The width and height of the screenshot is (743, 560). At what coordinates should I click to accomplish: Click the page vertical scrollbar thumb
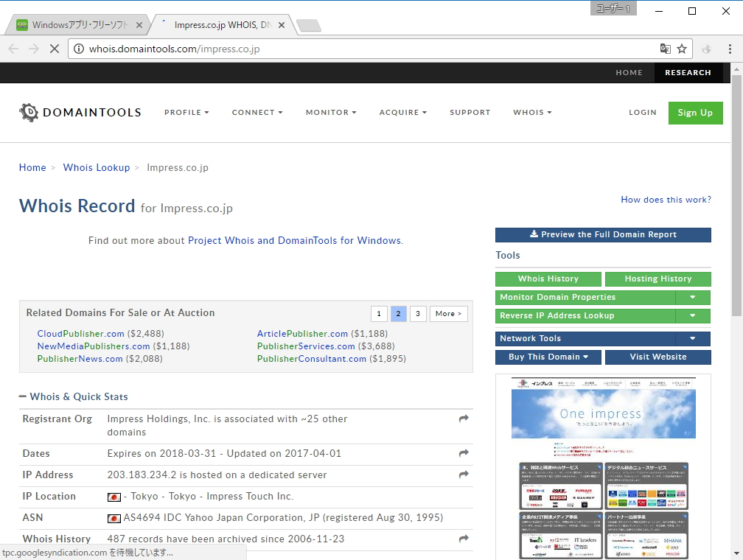(x=736, y=195)
